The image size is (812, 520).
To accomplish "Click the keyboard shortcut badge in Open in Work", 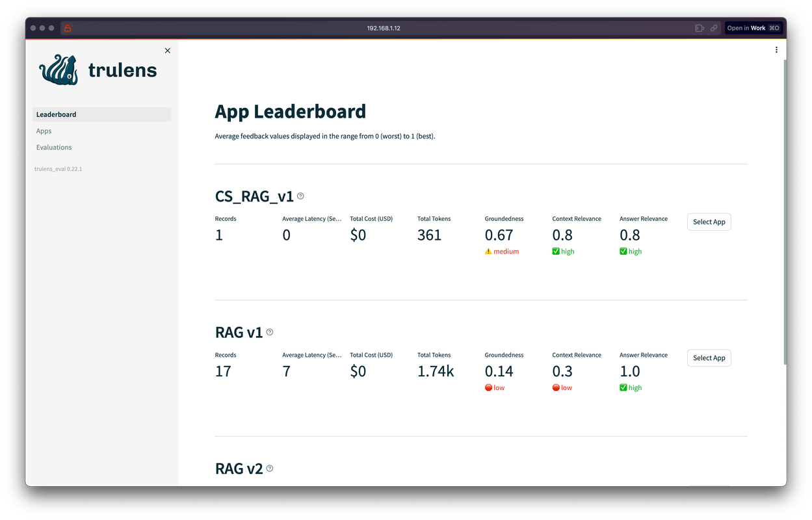I will point(773,28).
